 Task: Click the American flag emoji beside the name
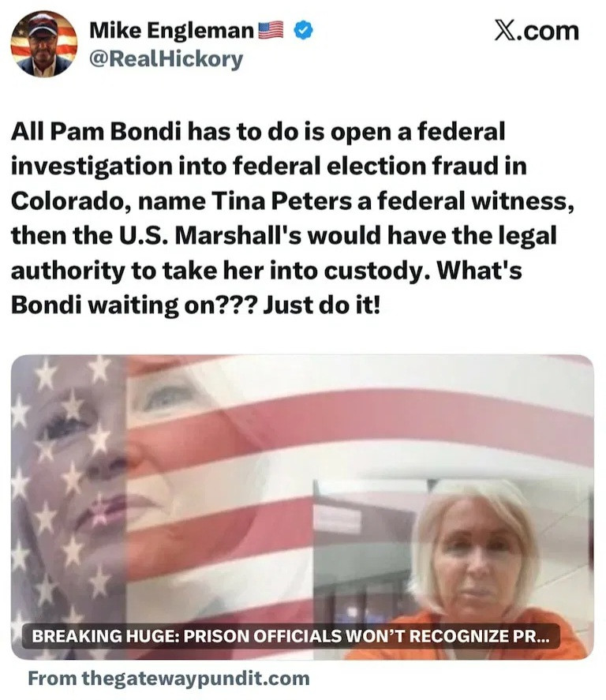pyautogui.click(x=271, y=30)
